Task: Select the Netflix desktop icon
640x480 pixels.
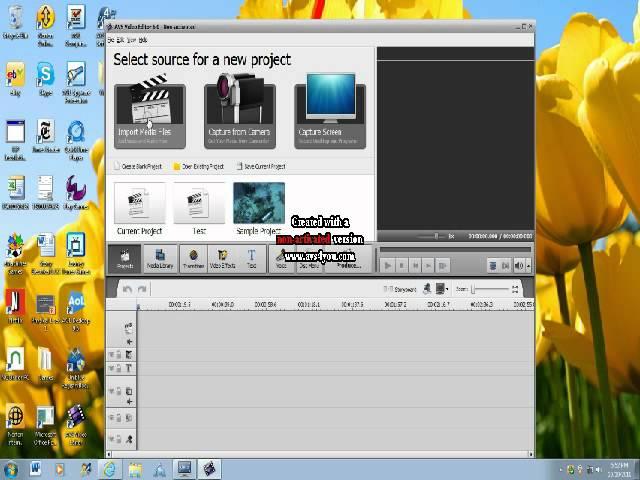Action: [x=15, y=307]
